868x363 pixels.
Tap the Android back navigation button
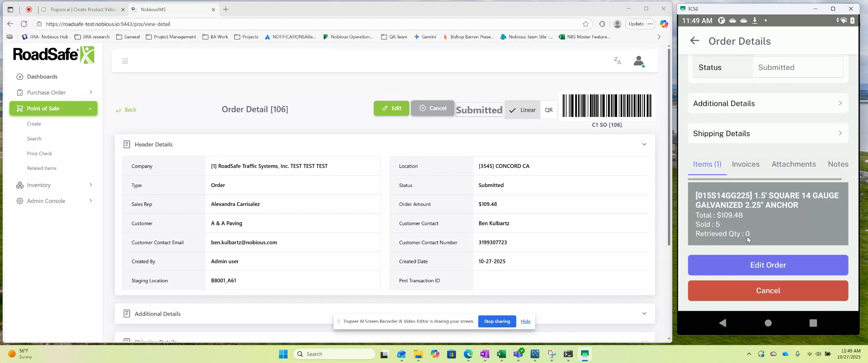[722, 323]
